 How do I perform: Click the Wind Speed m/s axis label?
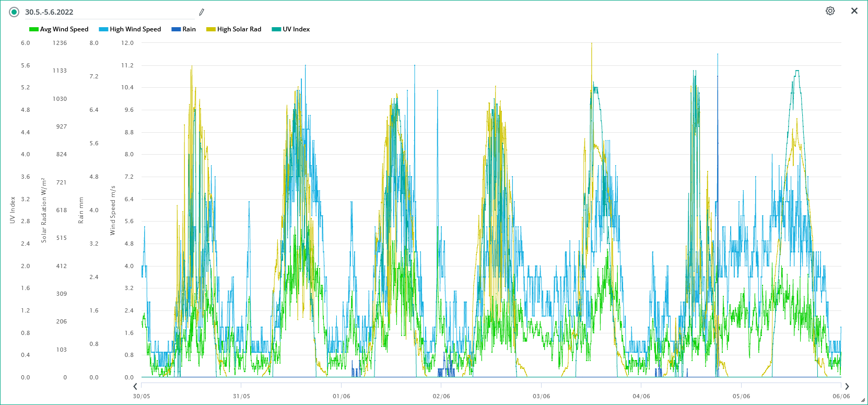point(113,210)
